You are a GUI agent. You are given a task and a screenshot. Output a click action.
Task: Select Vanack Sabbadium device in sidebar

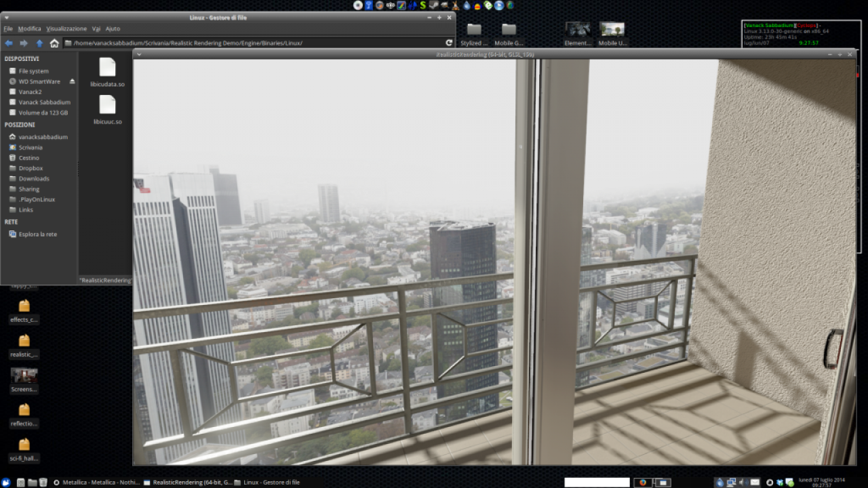click(x=39, y=102)
